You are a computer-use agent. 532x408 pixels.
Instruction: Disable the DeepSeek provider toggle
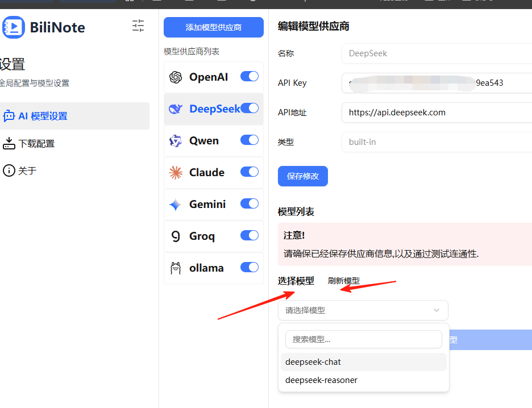coord(249,108)
